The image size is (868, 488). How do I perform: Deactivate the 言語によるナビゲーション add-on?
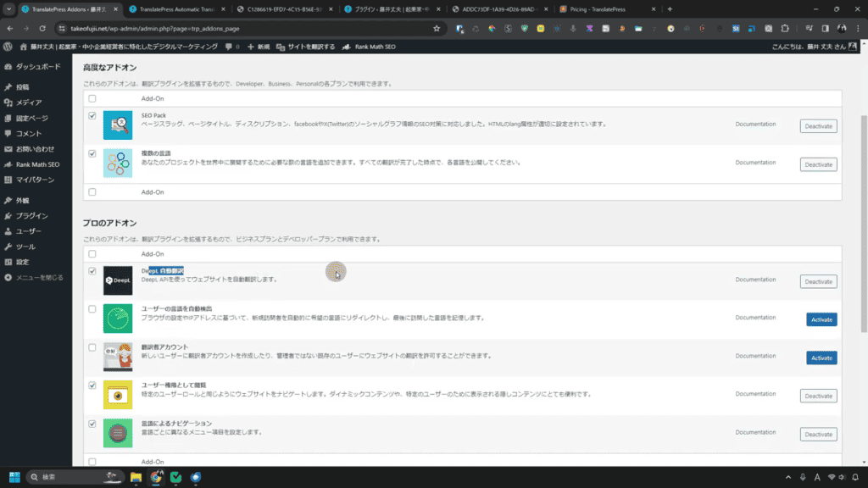click(x=818, y=435)
